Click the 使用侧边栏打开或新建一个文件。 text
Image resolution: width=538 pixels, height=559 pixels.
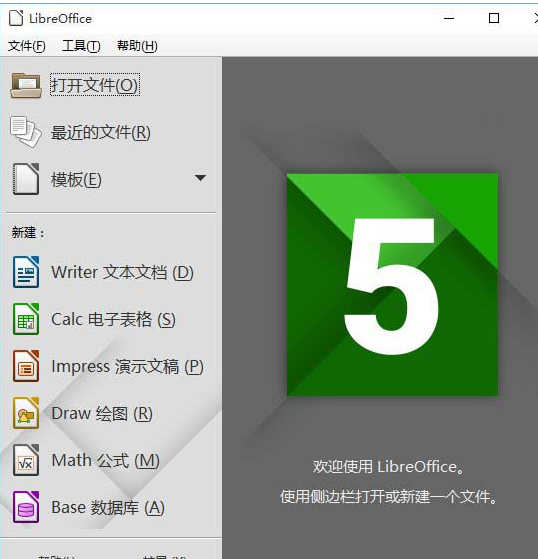(x=388, y=497)
